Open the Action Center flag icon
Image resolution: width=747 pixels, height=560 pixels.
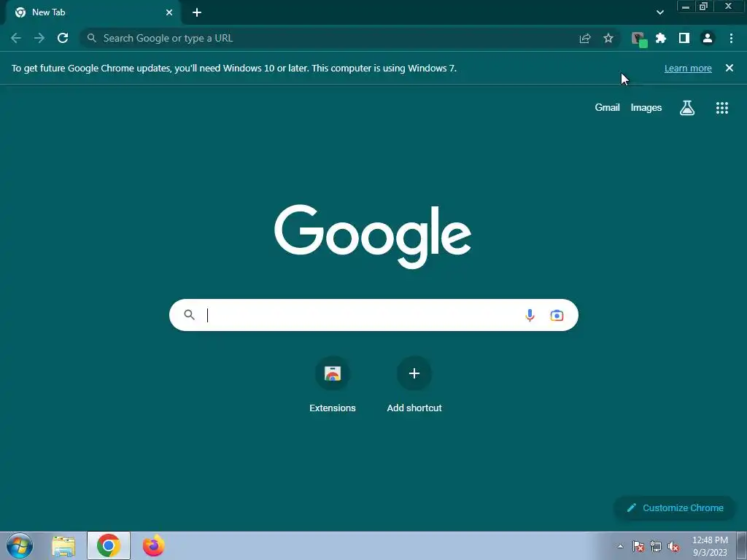(638, 546)
